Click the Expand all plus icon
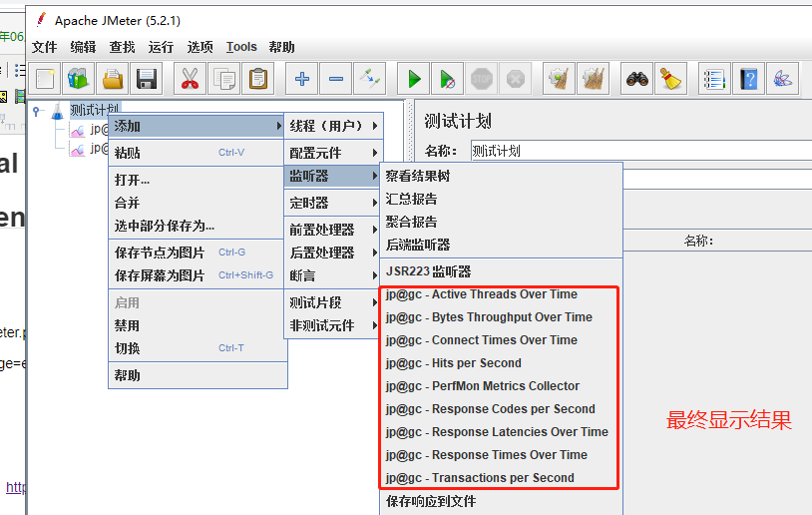The image size is (812, 515). (302, 79)
